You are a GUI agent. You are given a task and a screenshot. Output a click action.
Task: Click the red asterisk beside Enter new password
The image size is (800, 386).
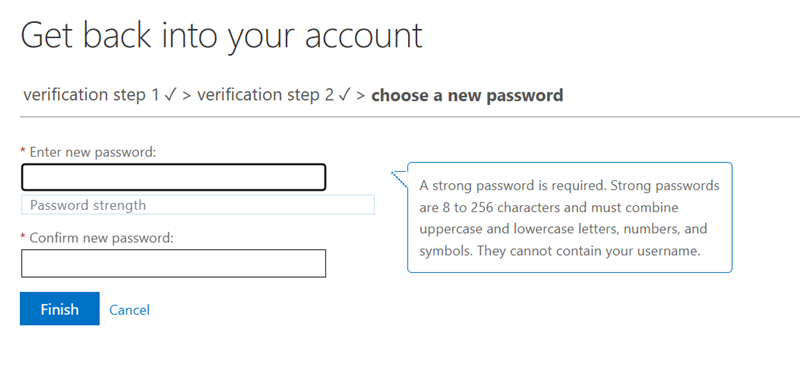tap(22, 151)
